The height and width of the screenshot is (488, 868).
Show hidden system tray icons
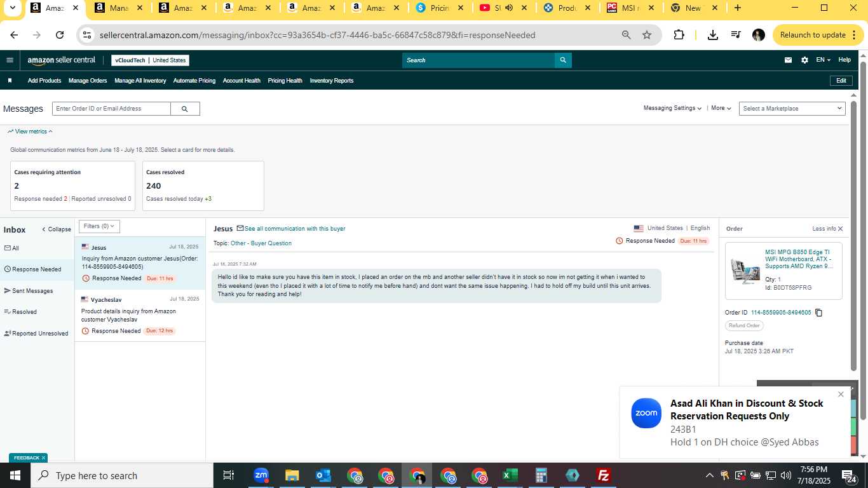click(709, 475)
